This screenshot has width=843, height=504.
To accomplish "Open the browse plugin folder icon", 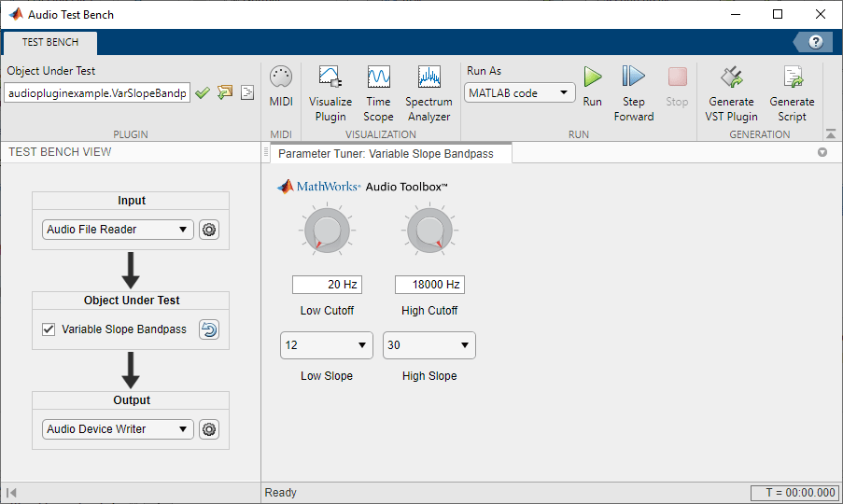I will point(225,92).
